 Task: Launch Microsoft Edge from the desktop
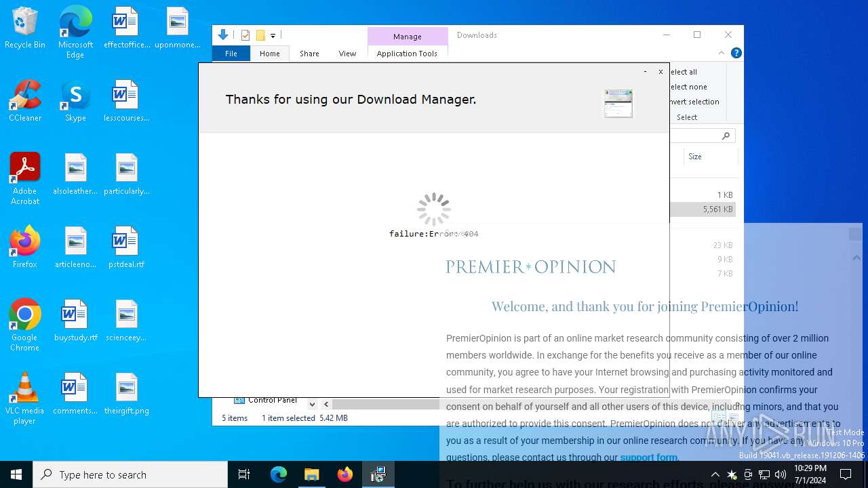click(75, 32)
